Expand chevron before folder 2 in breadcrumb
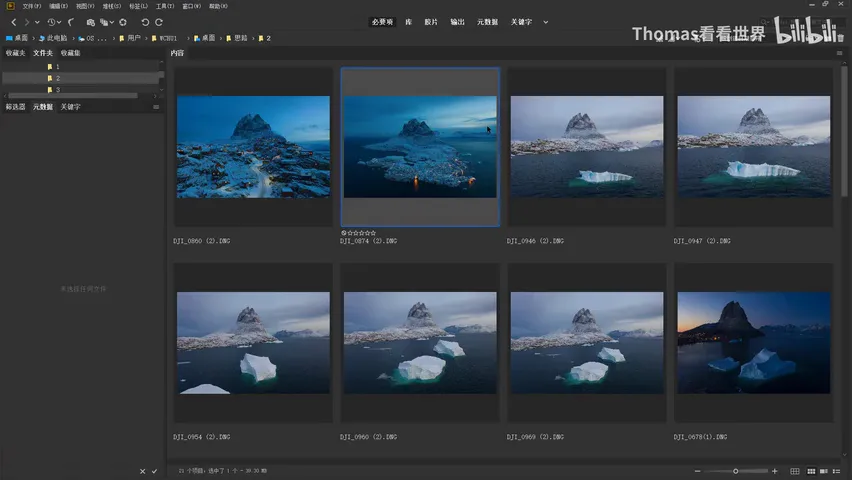 click(253, 38)
